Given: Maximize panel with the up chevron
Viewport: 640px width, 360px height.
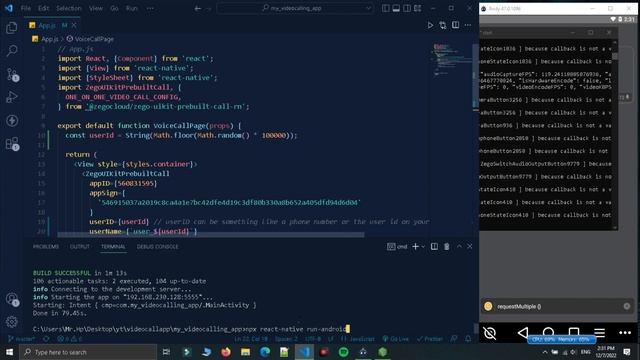Looking at the screenshot, I should coord(459,247).
